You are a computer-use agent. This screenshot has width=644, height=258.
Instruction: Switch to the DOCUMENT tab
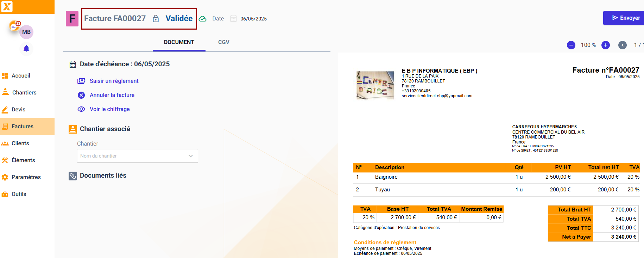click(x=179, y=42)
